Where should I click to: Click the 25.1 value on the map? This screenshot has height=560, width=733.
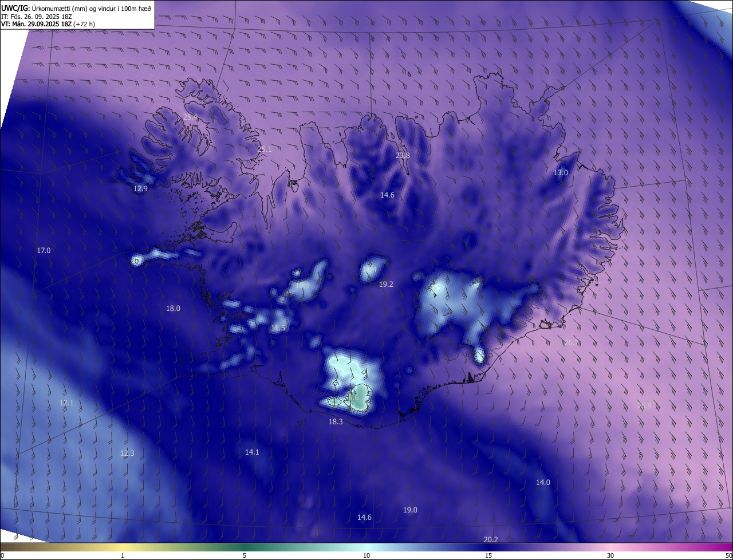point(265,149)
